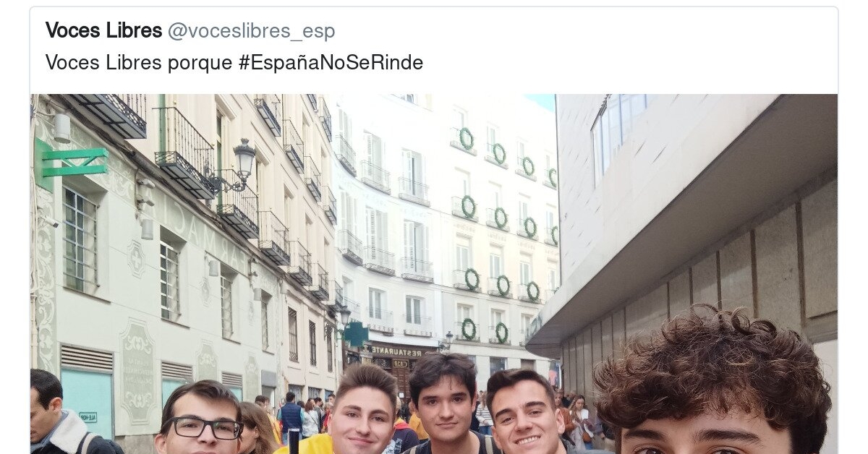This screenshot has width=868, height=454.
Task: Click the green pharmacy cross sign
Action: [72, 163]
